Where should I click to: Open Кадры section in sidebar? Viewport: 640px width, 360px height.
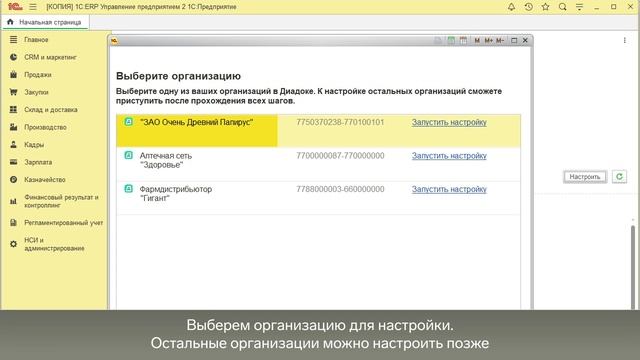coord(34,145)
